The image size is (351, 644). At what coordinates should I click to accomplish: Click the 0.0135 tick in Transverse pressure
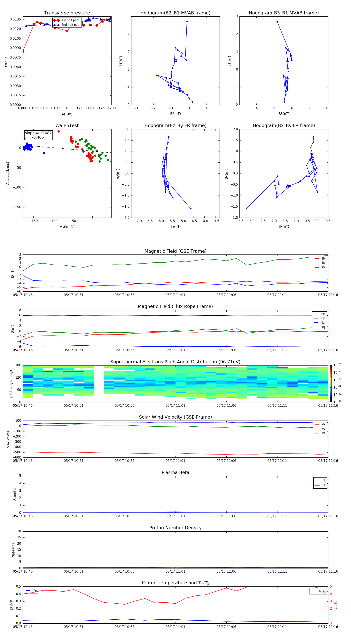point(15,20)
